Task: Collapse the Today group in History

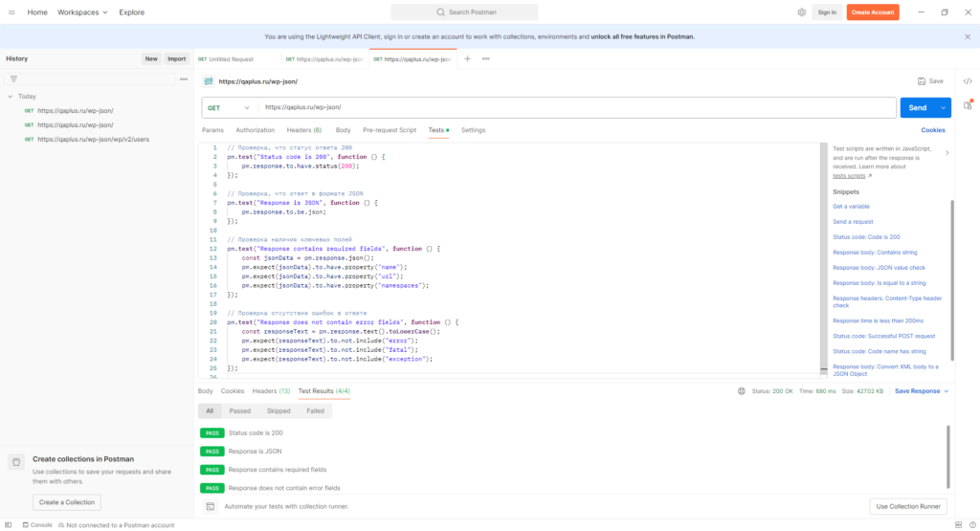Action: [x=10, y=97]
